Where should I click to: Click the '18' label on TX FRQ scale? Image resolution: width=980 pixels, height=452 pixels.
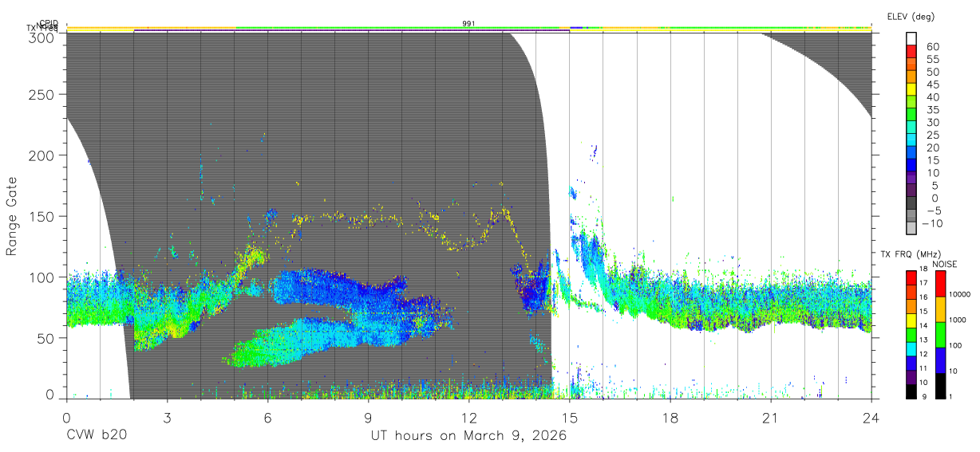[923, 269]
